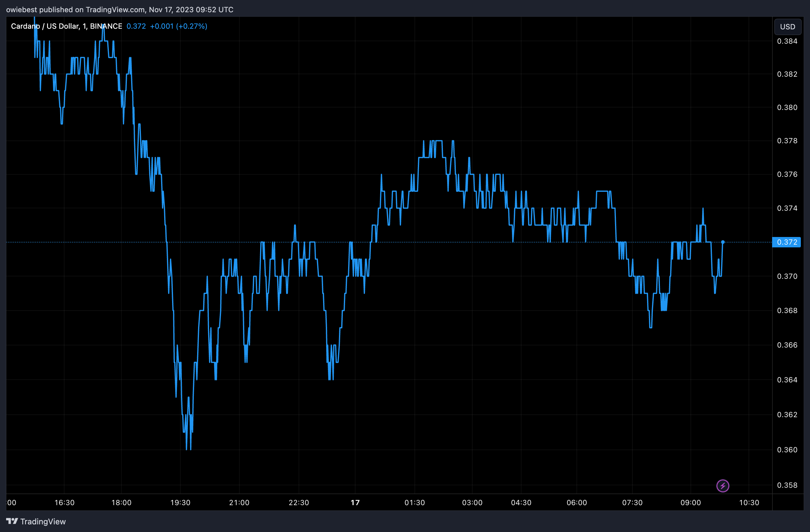The height and width of the screenshot is (532, 810).
Task: Click the bold 17 date axis label
Action: pos(355,502)
